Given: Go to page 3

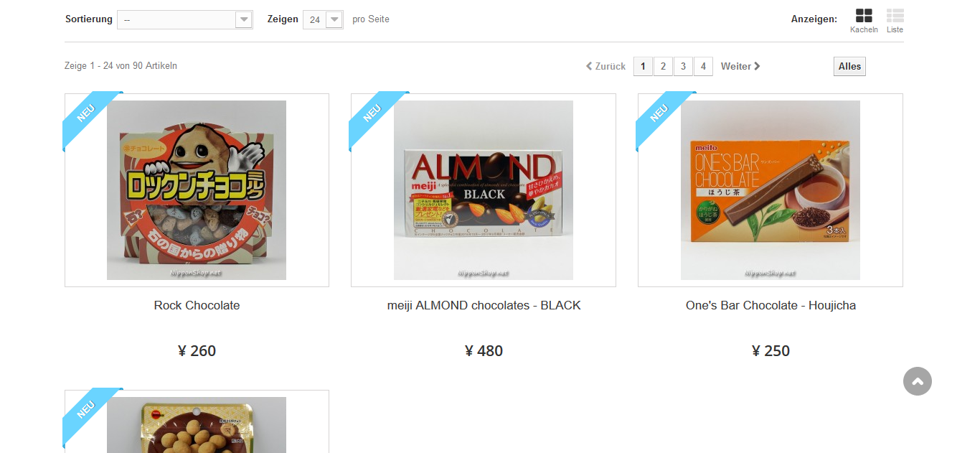Looking at the screenshot, I should pyautogui.click(x=683, y=66).
